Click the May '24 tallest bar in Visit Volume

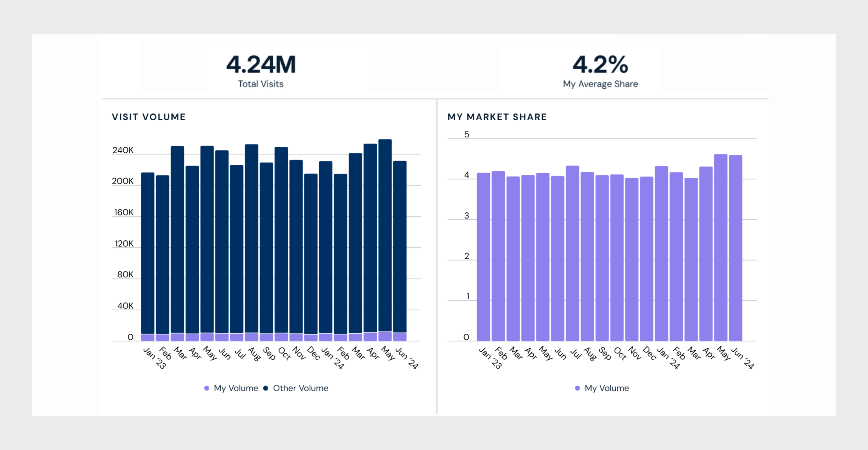point(385,240)
